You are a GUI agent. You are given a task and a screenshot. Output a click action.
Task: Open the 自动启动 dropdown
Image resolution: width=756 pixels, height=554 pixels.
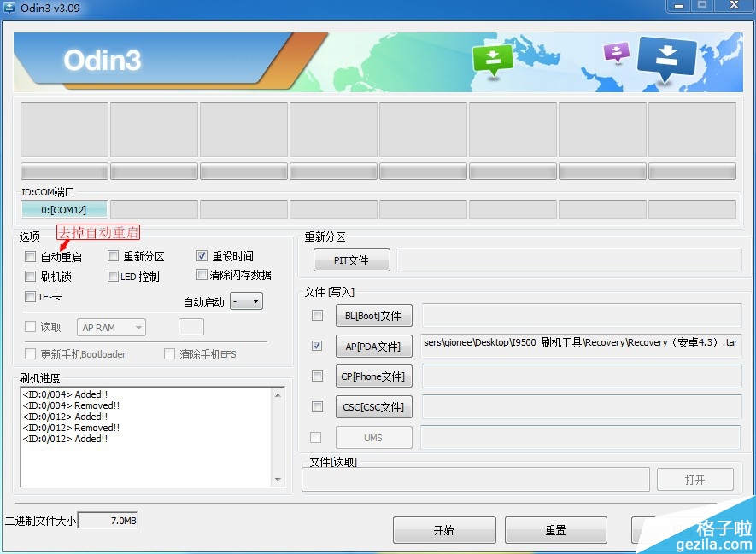(x=246, y=301)
